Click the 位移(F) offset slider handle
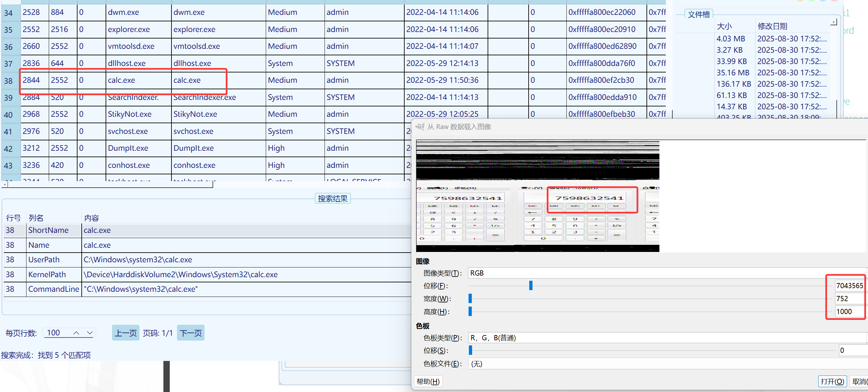 pos(531,286)
